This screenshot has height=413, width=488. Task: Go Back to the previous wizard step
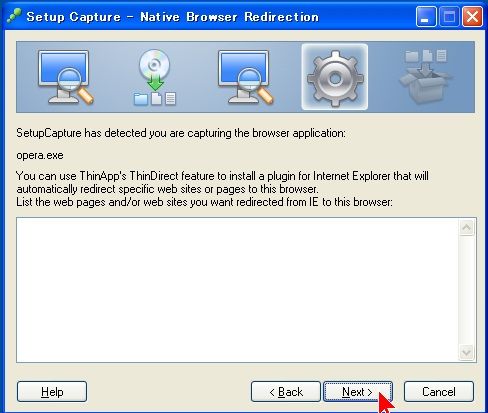pyautogui.click(x=286, y=392)
